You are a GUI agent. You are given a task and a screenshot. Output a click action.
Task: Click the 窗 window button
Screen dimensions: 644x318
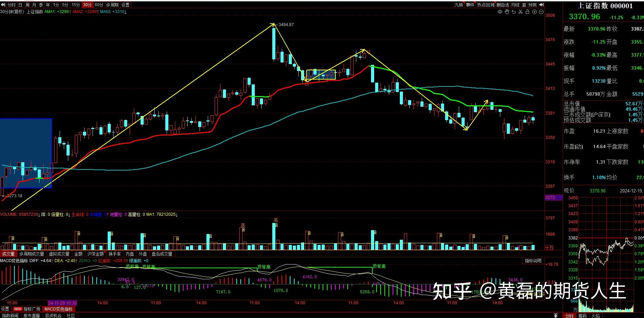coord(524,5)
